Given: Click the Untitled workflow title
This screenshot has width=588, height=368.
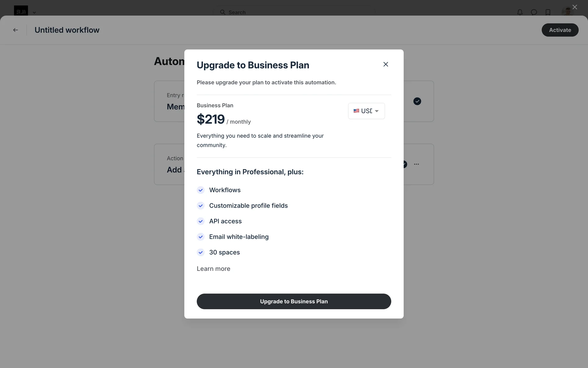Looking at the screenshot, I should [x=67, y=30].
